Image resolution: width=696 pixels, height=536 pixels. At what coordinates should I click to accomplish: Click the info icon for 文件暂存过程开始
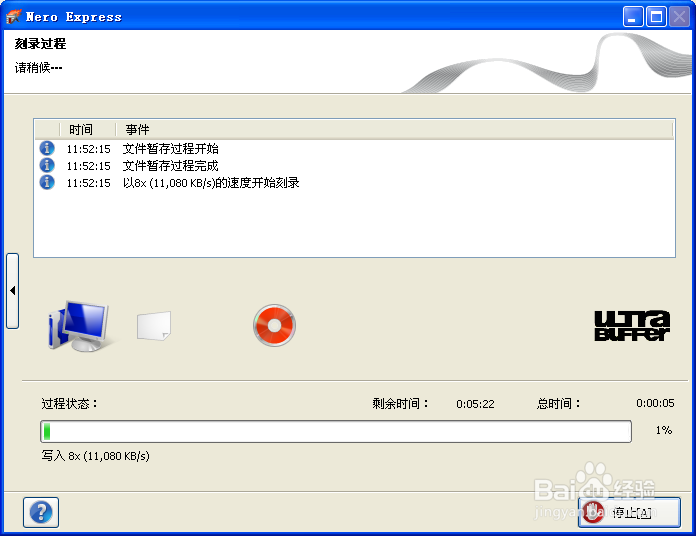point(47,148)
